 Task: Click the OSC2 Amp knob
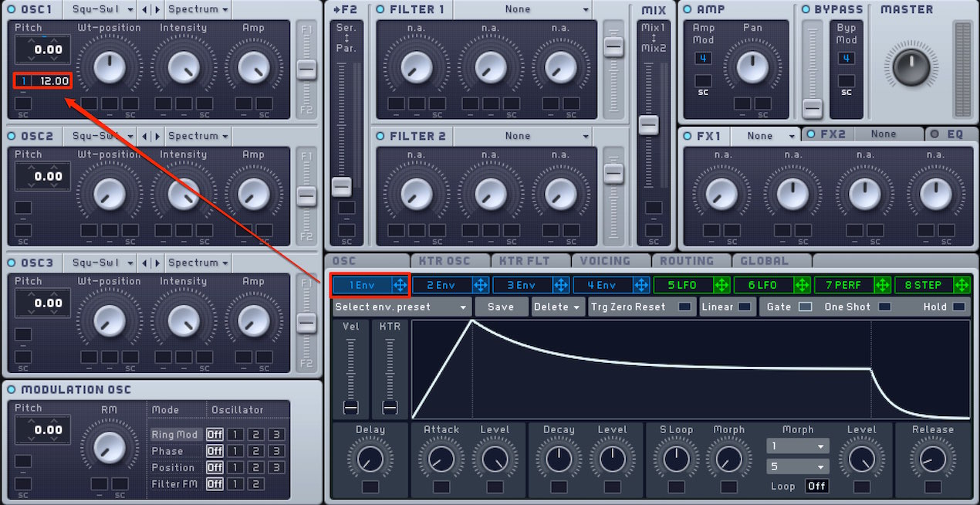click(253, 195)
